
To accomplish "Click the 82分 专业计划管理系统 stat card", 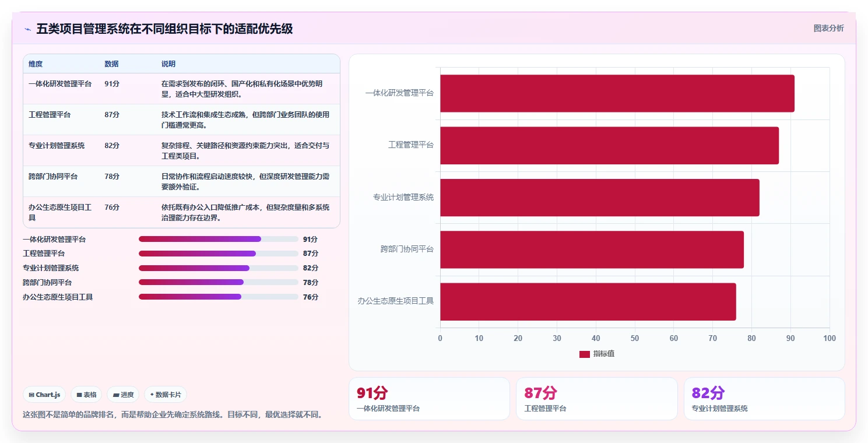I will (x=764, y=399).
